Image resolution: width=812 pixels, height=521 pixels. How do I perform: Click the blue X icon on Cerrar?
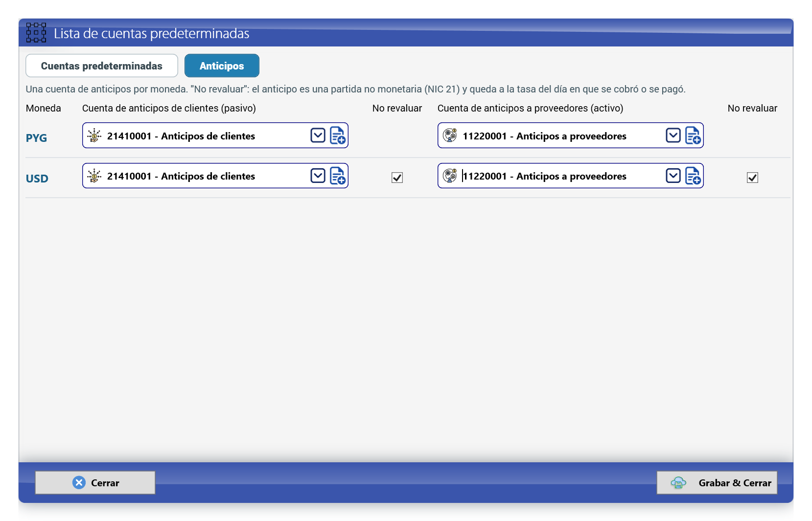[x=79, y=483]
